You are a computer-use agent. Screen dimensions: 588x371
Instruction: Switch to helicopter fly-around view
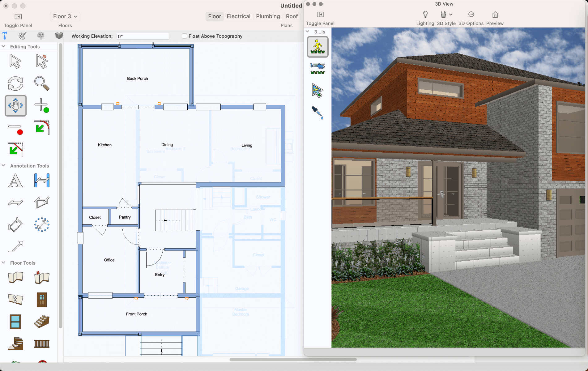point(317,68)
